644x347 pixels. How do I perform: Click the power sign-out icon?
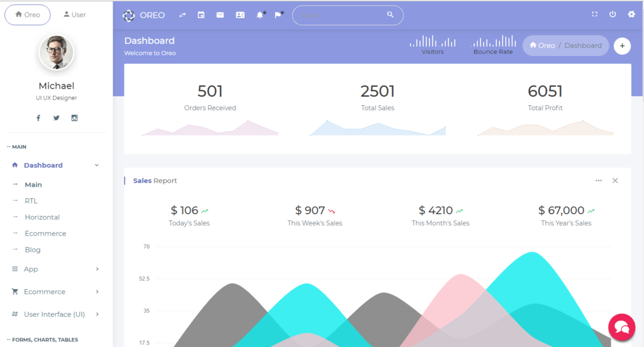(613, 14)
